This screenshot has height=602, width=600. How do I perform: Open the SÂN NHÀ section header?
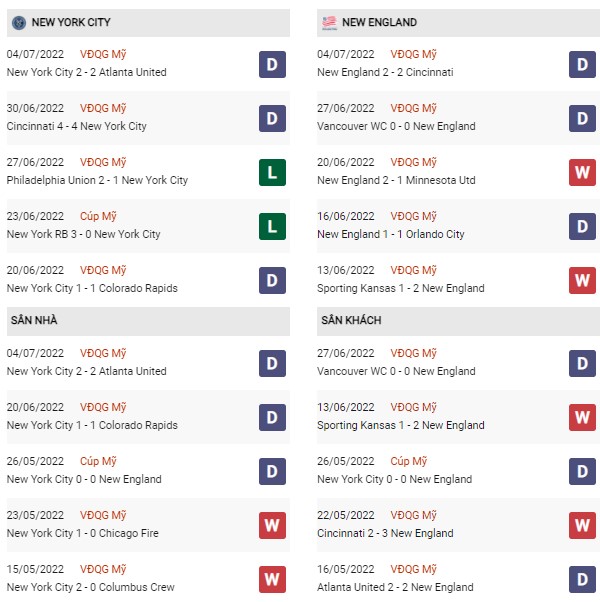tap(148, 321)
